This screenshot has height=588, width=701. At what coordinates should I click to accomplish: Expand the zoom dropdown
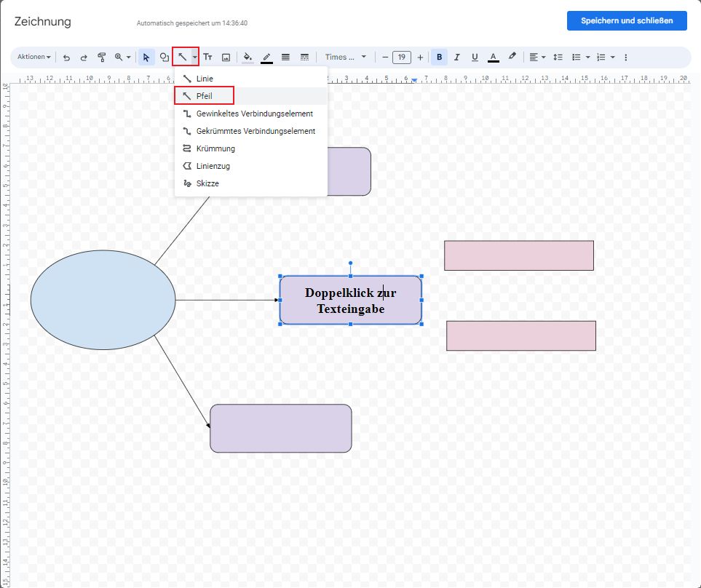tap(122, 57)
